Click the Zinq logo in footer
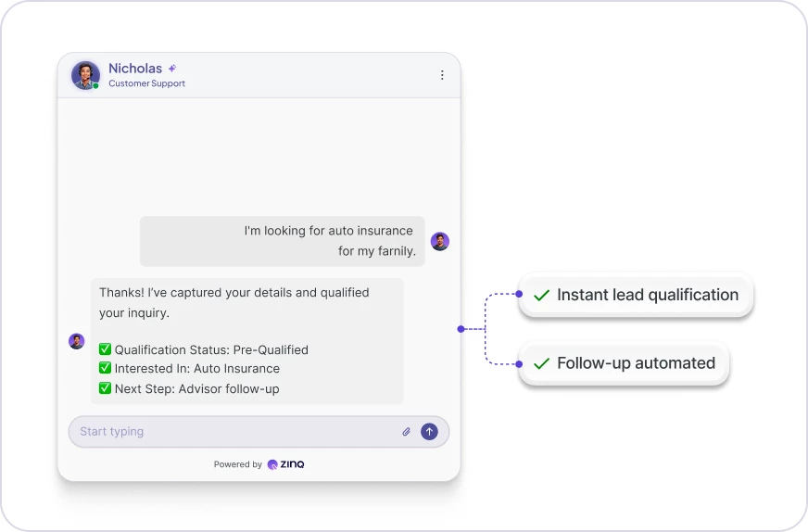808x532 pixels. click(x=286, y=464)
